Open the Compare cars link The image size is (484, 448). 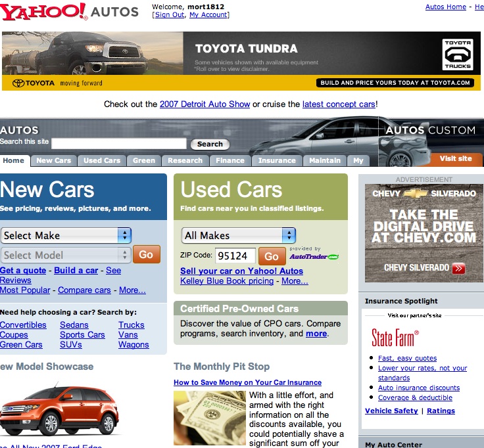(84, 290)
